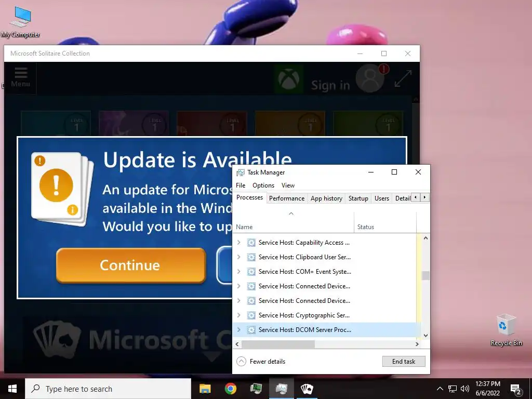Open the notification center icon
This screenshot has width=532, height=399.
[x=516, y=389]
